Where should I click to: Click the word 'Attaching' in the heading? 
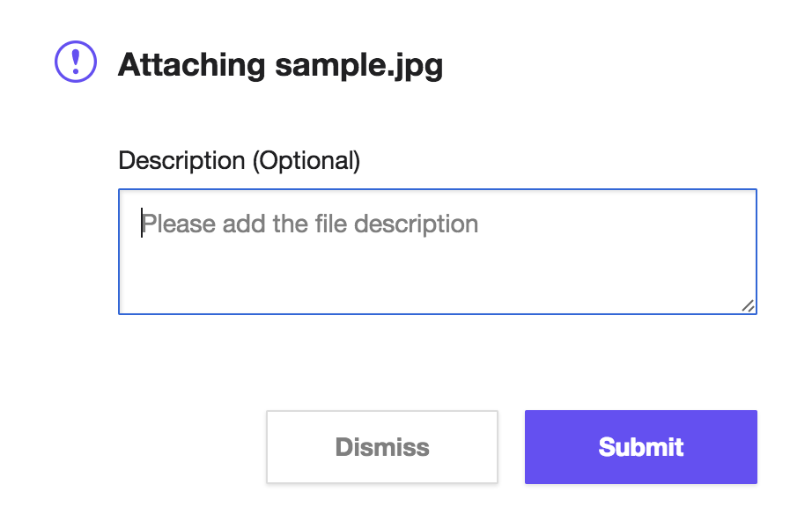point(192,65)
